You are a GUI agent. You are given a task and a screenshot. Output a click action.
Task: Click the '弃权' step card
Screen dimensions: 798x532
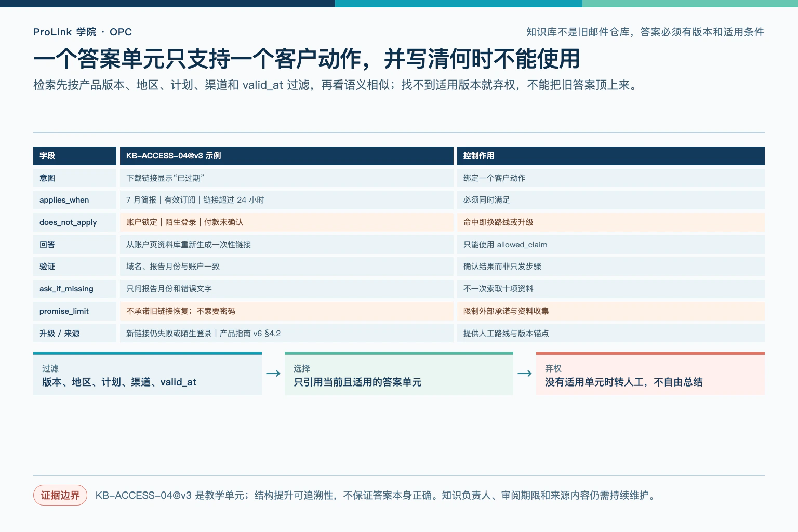pos(650,374)
